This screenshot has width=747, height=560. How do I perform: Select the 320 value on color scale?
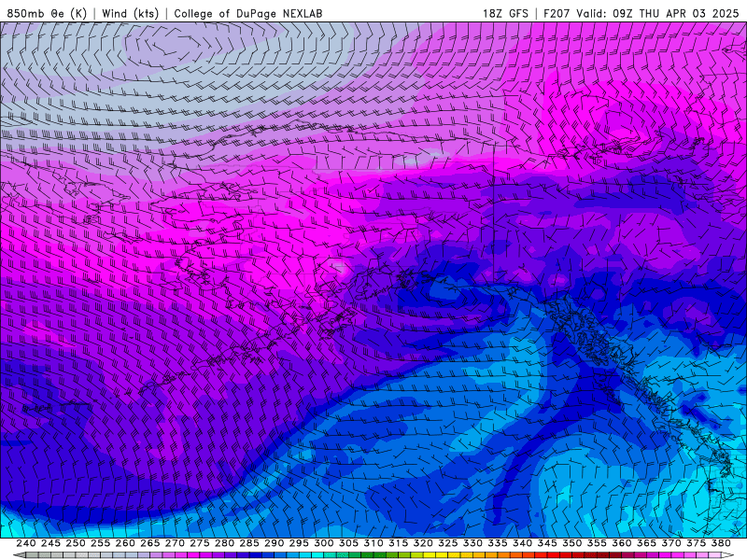[x=423, y=543]
